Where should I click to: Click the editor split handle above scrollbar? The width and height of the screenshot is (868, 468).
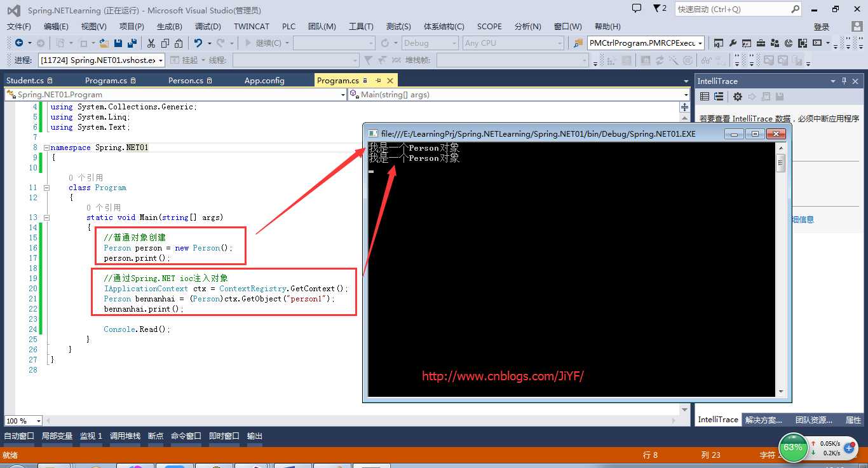click(x=684, y=106)
